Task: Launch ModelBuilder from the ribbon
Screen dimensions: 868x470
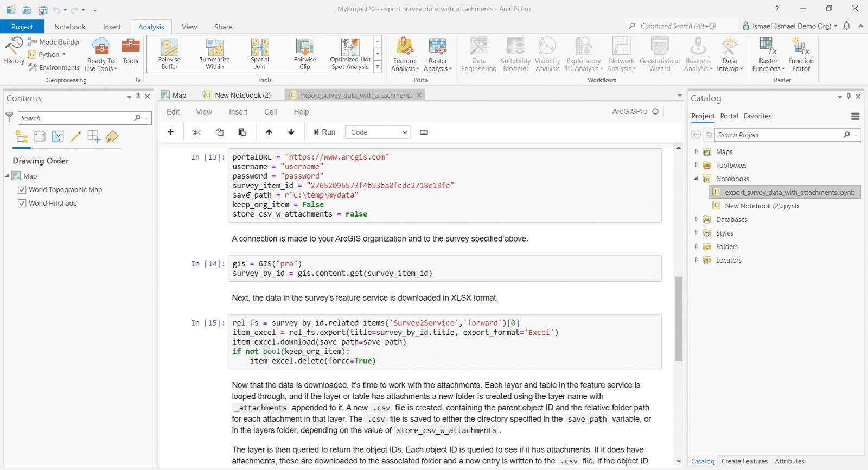Action: pos(54,42)
